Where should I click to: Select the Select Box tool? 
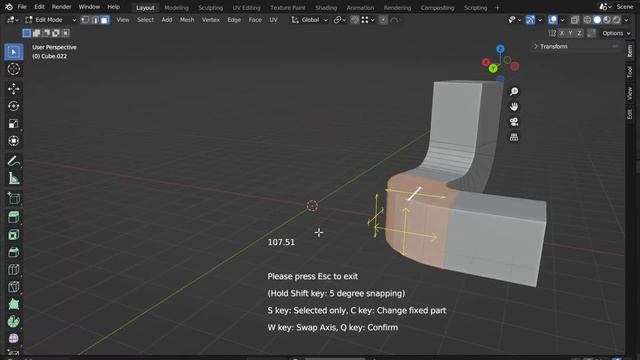click(x=13, y=52)
